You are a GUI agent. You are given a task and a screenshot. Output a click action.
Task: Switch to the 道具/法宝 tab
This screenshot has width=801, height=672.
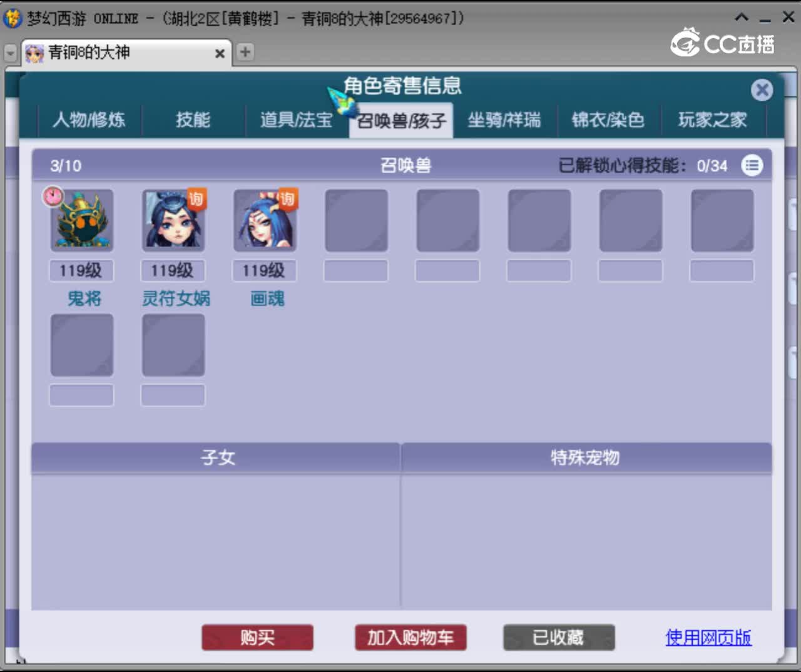point(297,120)
